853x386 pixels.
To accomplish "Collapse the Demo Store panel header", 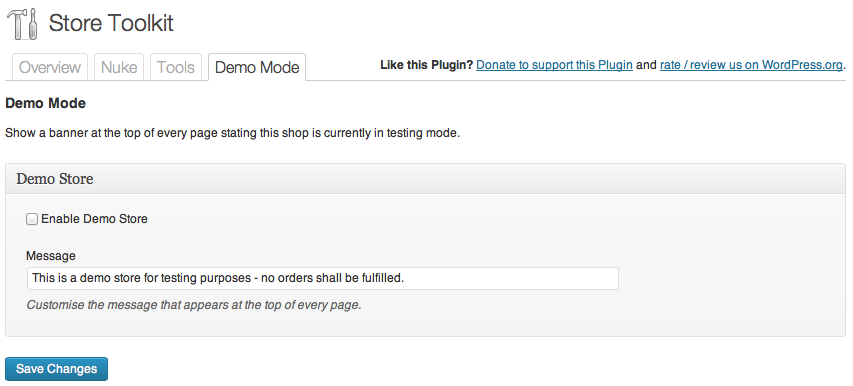I will point(425,179).
